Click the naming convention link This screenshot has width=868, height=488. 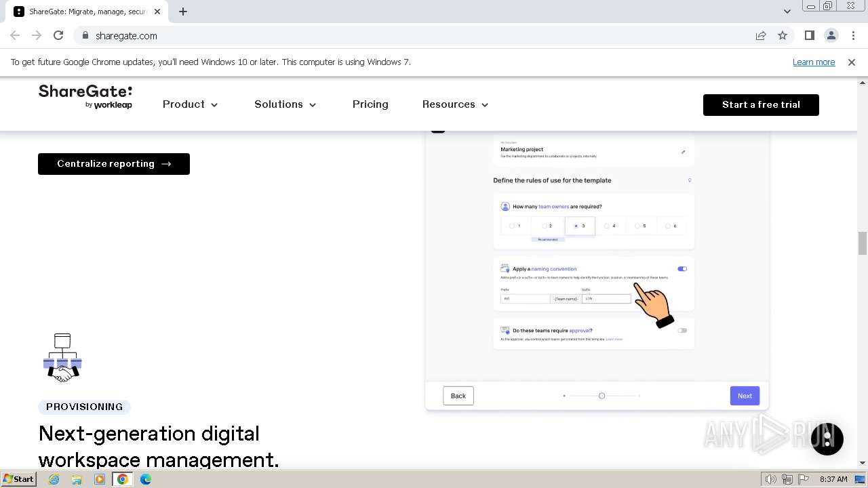554,269
